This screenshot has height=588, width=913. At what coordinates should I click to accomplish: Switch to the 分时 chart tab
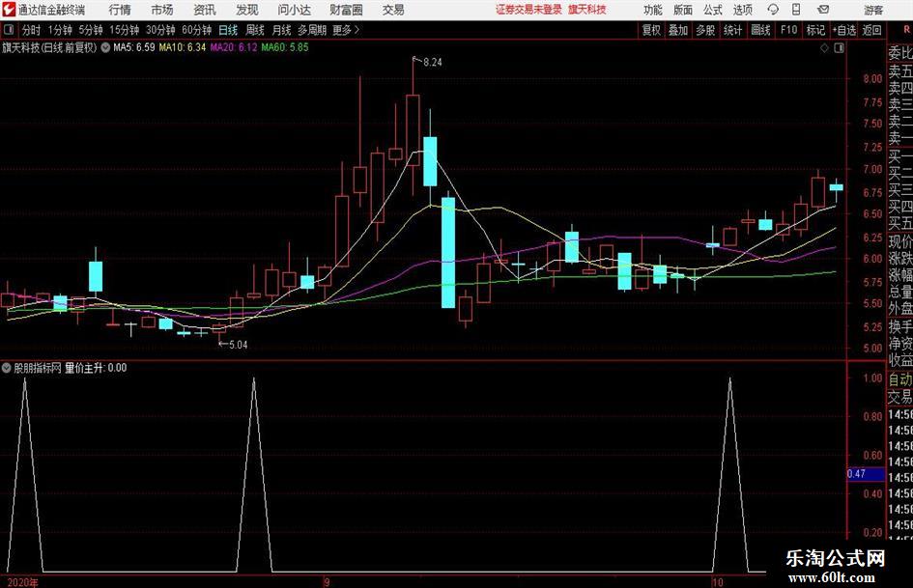point(32,30)
